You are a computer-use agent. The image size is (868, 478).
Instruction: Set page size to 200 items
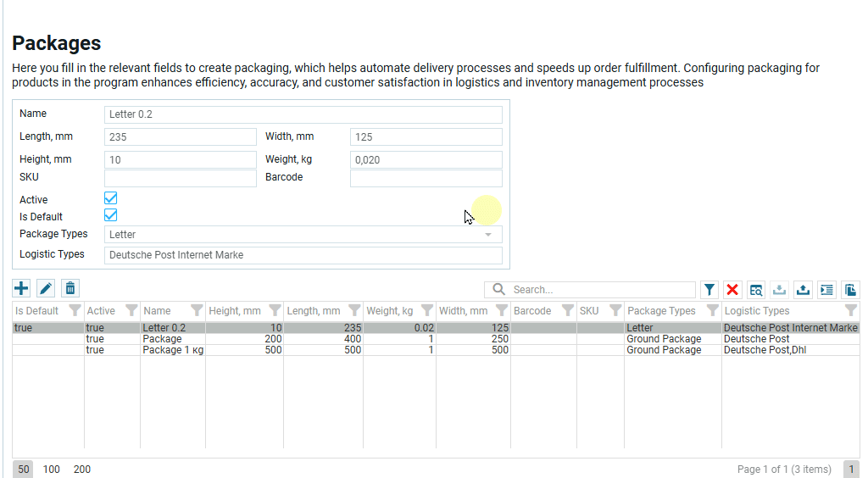pyautogui.click(x=81, y=470)
